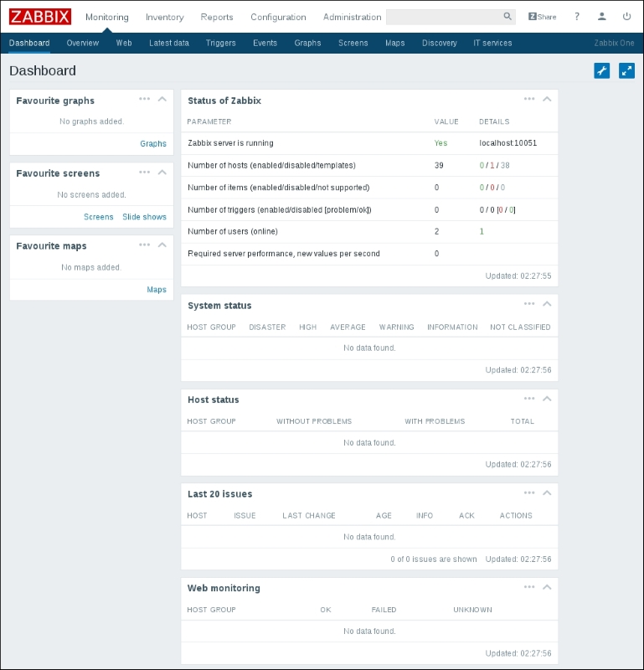The image size is (644, 670).
Task: Collapse the Host status widget
Action: coord(547,399)
